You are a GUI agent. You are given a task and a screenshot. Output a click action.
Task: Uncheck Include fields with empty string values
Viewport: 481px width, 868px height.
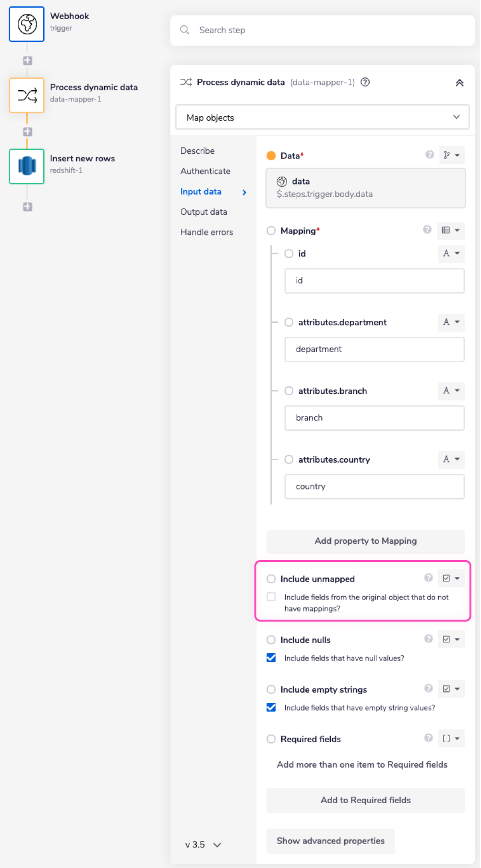271,707
